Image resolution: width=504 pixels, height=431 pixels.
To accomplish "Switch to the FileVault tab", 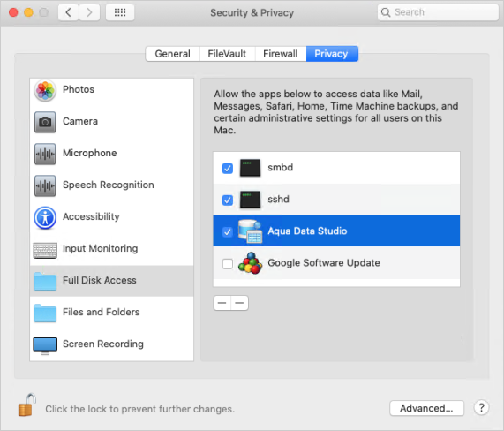I will click(x=227, y=54).
